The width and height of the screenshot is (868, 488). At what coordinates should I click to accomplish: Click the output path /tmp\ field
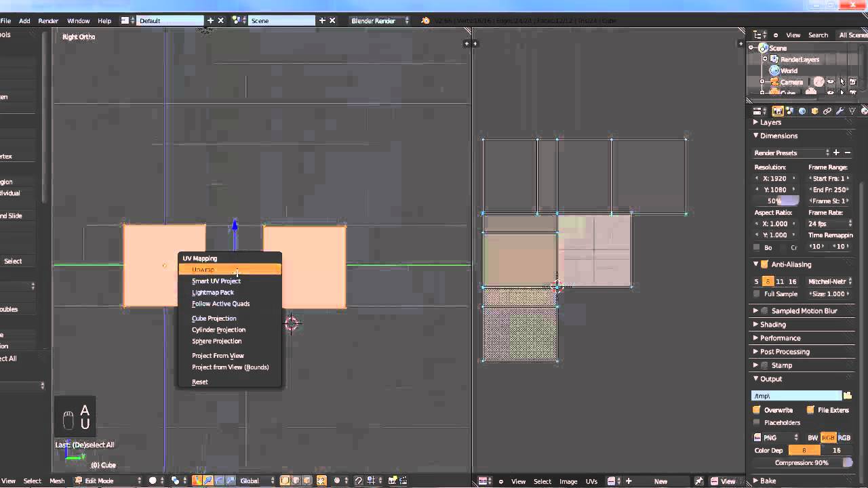coord(797,396)
